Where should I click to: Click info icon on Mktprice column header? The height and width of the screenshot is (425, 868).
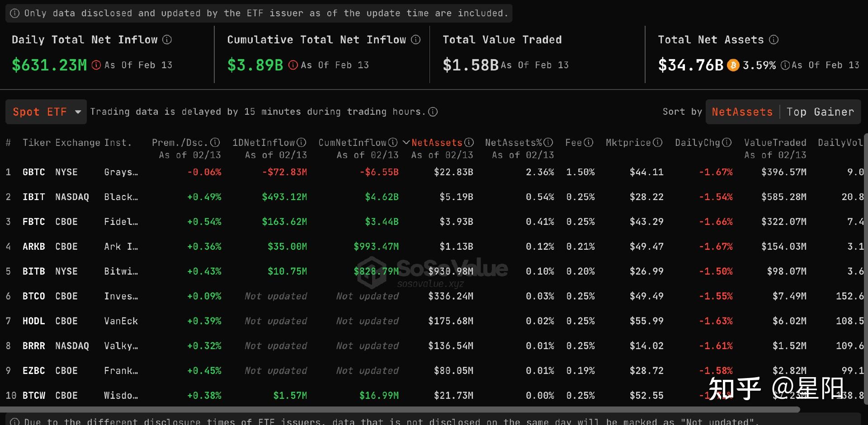click(658, 143)
